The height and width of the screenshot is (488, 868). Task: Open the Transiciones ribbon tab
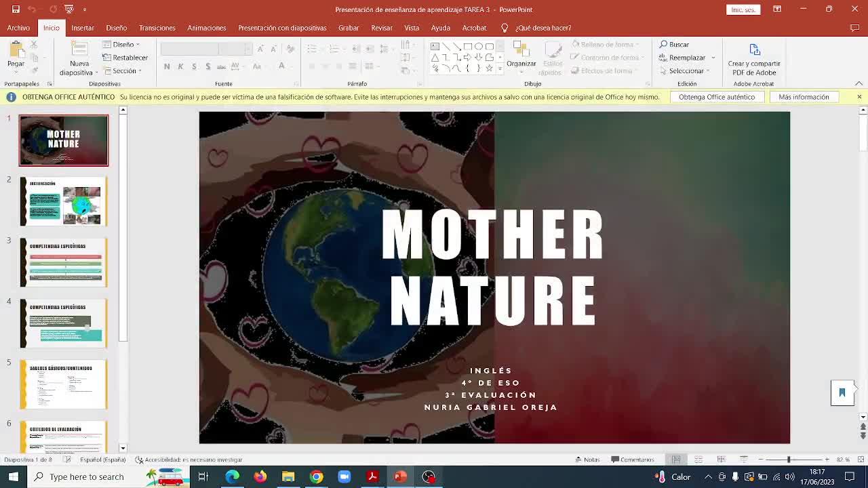click(x=157, y=28)
